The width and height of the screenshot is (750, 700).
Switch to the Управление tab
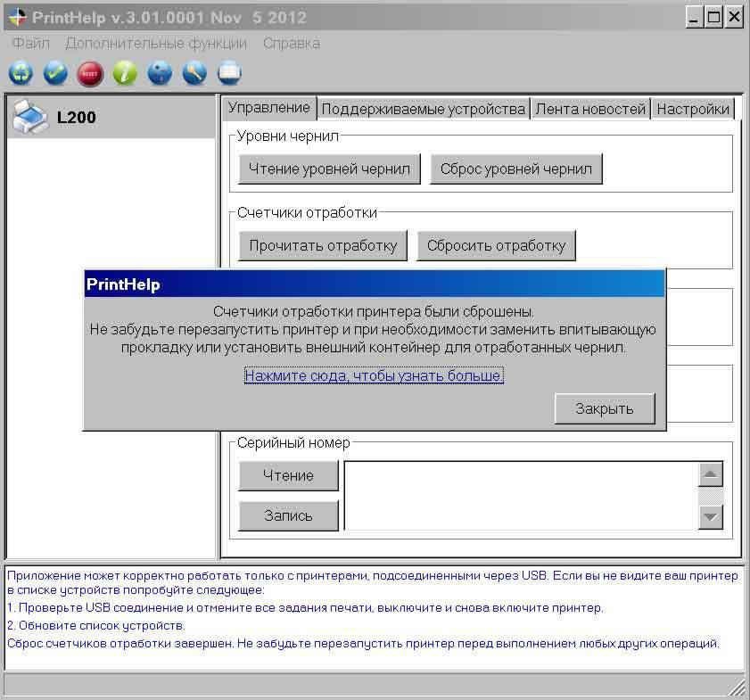[268, 108]
